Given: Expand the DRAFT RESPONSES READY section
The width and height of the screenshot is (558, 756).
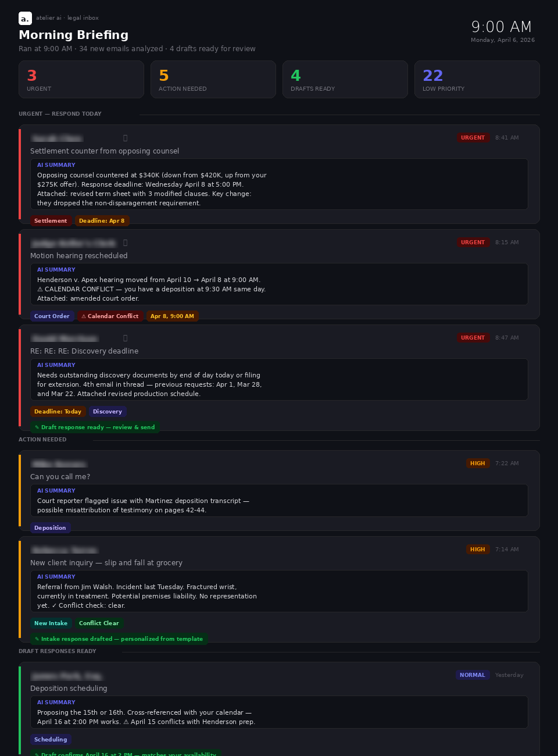Looking at the screenshot, I should 57,651.
